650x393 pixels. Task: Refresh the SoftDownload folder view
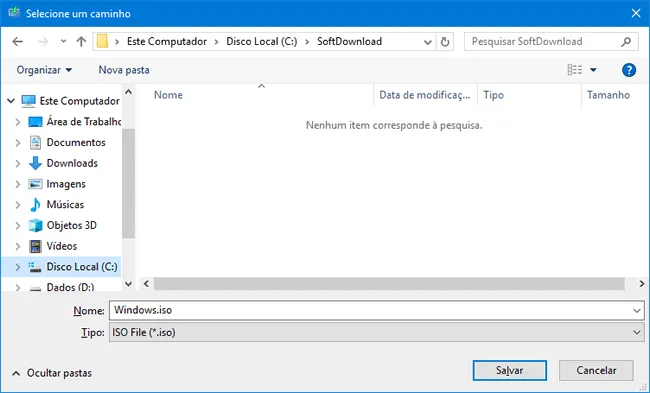tap(445, 42)
